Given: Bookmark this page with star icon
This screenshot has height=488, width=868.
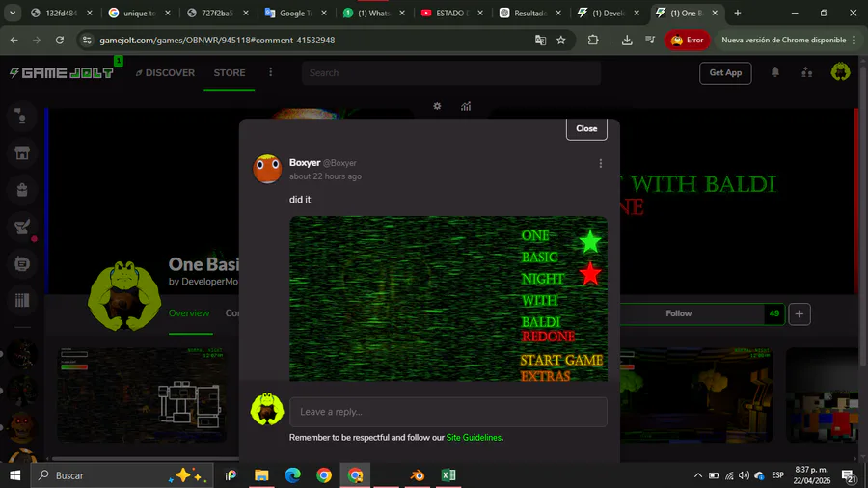Looking at the screenshot, I should click(560, 40).
